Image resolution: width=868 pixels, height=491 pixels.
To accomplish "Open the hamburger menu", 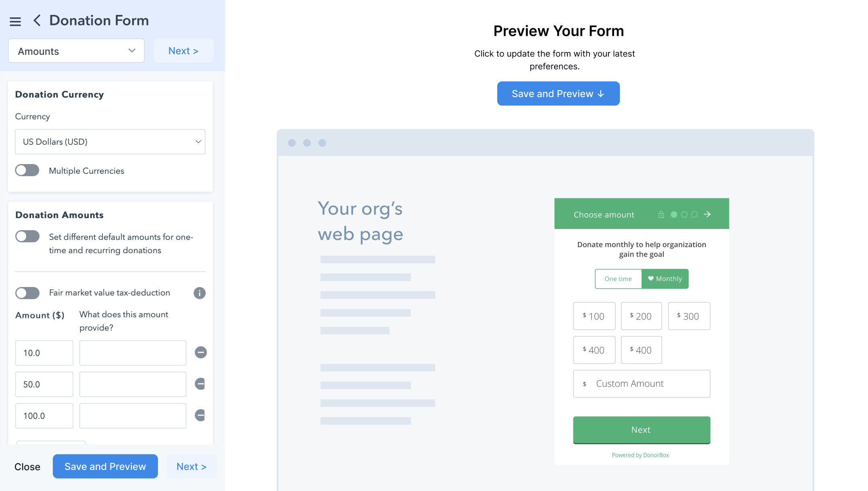I will click(15, 21).
